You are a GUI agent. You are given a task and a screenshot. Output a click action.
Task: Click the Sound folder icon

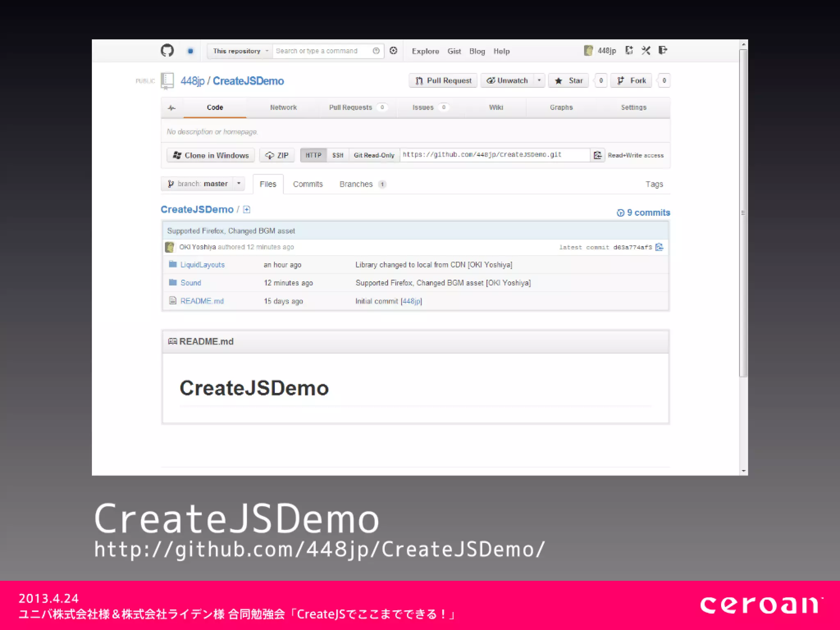(x=173, y=282)
